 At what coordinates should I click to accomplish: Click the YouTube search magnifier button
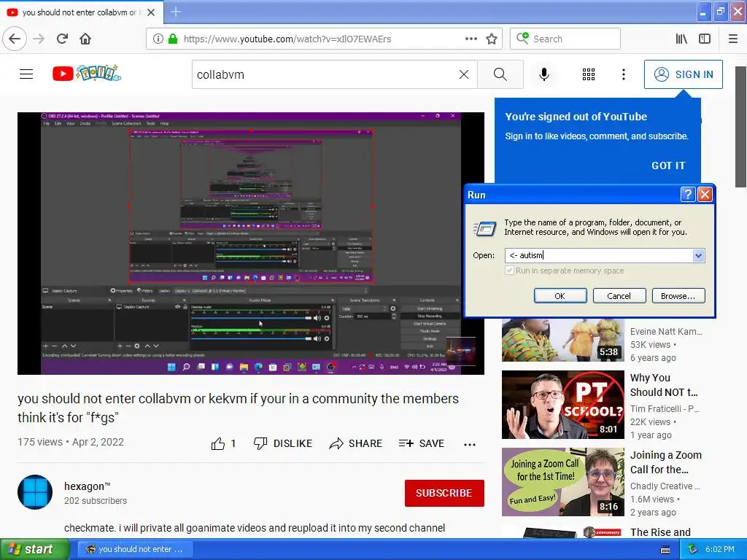click(500, 74)
